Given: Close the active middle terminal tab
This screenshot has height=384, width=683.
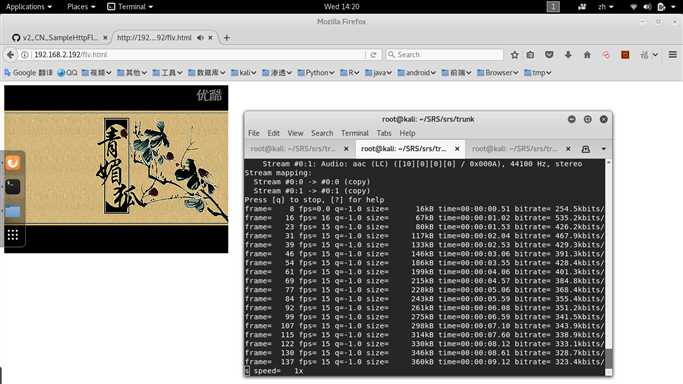Looking at the screenshot, I should coord(457,148).
